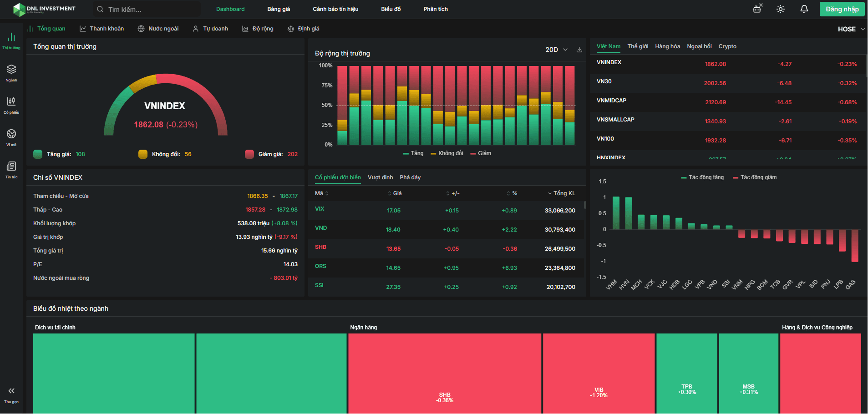Click the Định giá scale icon
The height and width of the screenshot is (414, 868).
(291, 29)
